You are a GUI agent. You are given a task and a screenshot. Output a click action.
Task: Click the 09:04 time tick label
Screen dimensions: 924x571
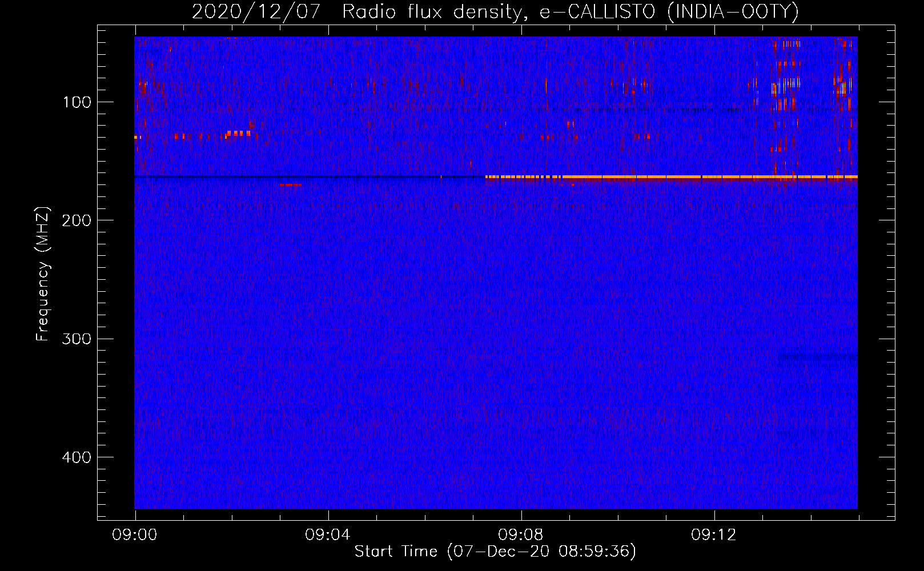coord(328,535)
